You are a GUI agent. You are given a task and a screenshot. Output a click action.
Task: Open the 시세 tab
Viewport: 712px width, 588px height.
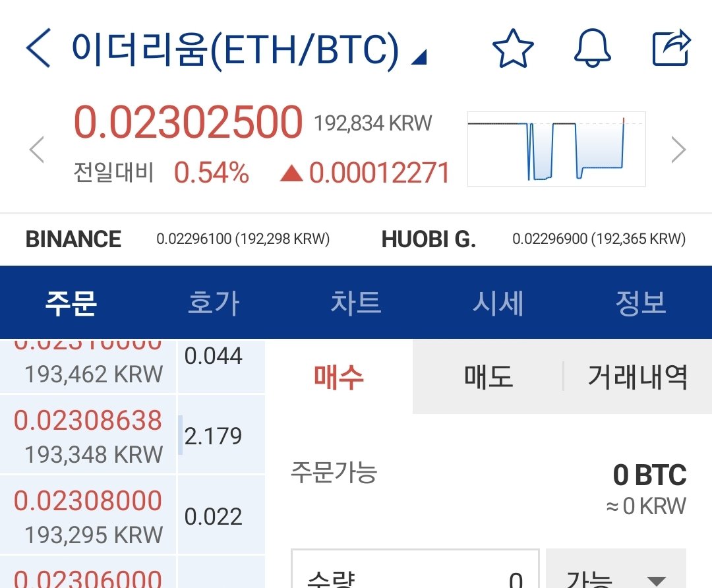point(498,303)
